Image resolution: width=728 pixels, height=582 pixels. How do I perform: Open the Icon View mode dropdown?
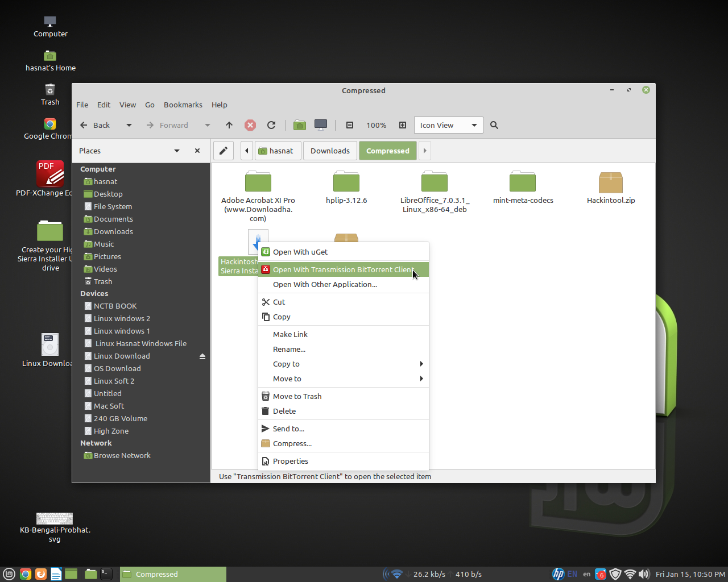coord(449,125)
